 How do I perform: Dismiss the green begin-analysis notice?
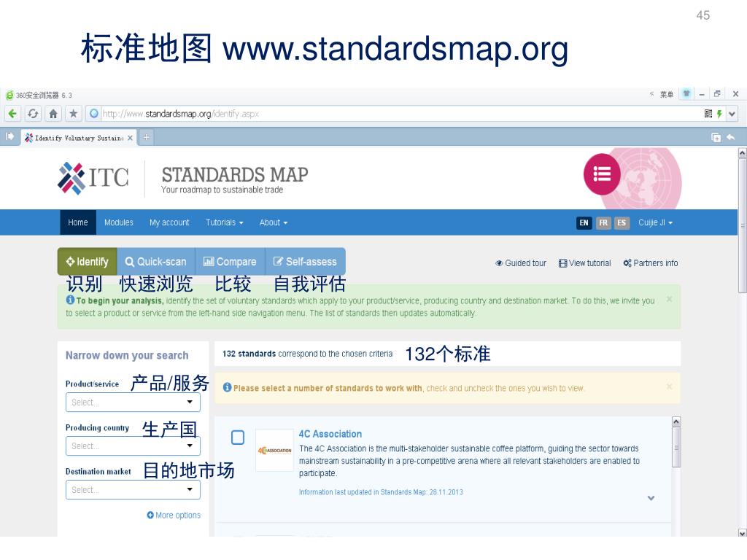[x=670, y=299]
